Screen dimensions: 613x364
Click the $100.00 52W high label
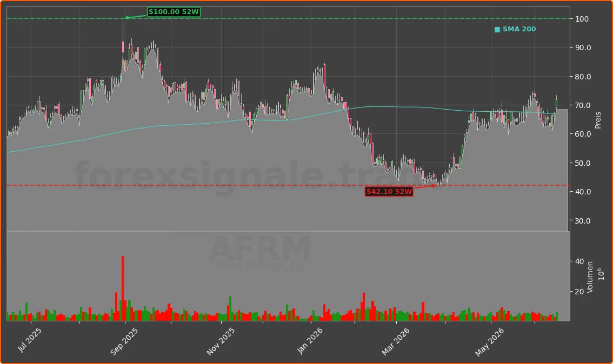pos(174,12)
